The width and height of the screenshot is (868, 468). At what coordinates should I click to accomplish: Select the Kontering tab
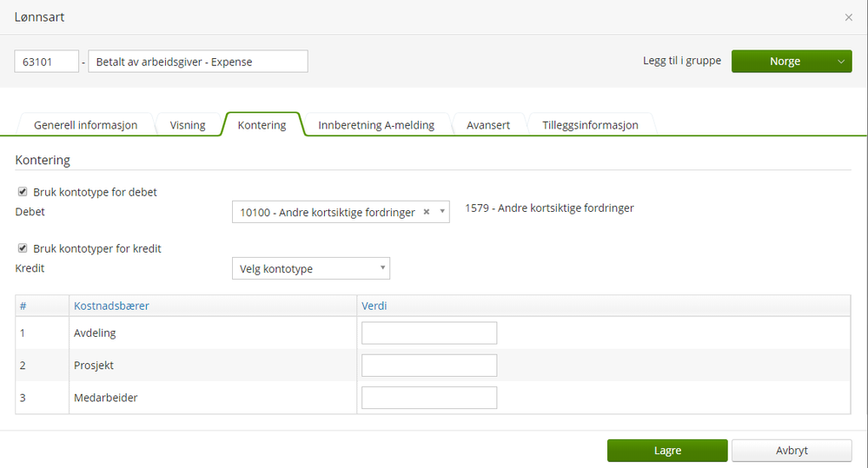point(262,125)
